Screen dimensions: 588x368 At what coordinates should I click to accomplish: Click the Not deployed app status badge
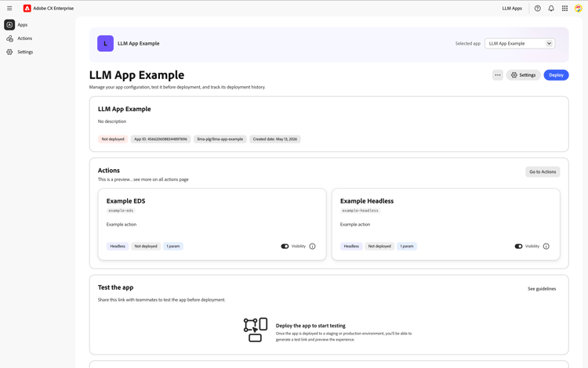pyautogui.click(x=113, y=139)
